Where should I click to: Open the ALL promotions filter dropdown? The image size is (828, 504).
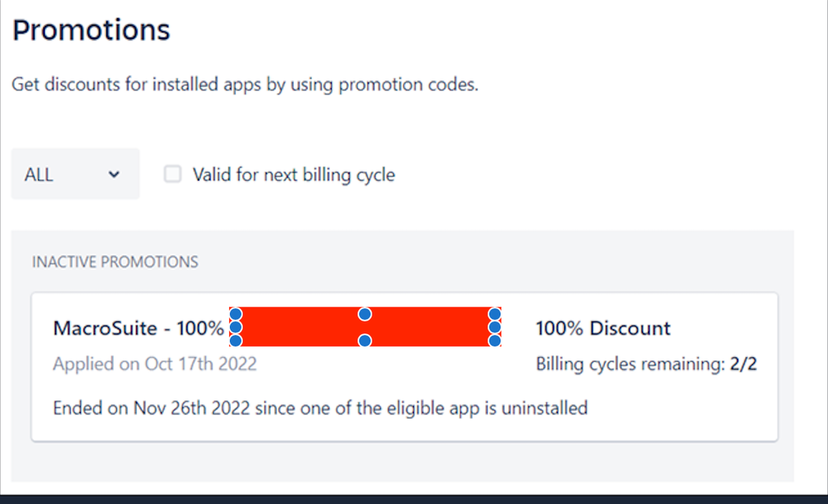[x=75, y=175]
